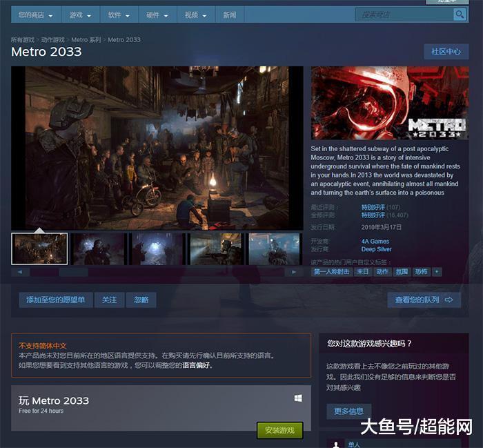Screen dimensions: 483x448
Task: Click screenshot strip left arrow
Action: point(20,272)
